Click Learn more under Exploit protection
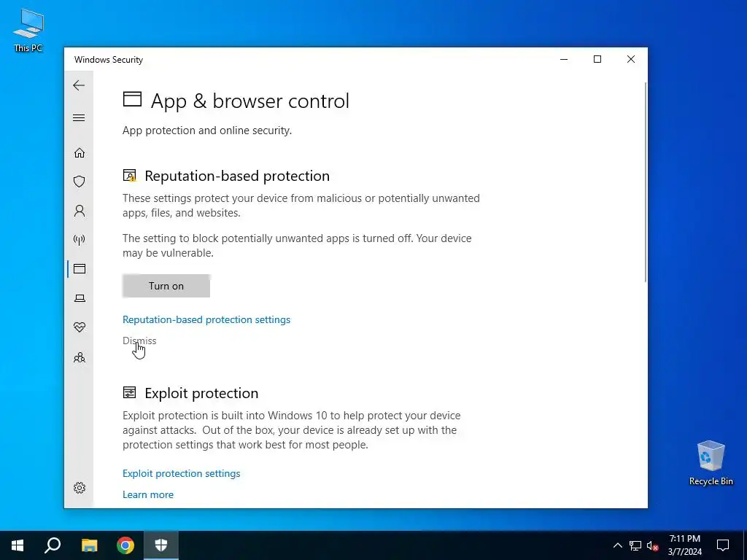This screenshot has height=560, width=747. [x=147, y=494]
